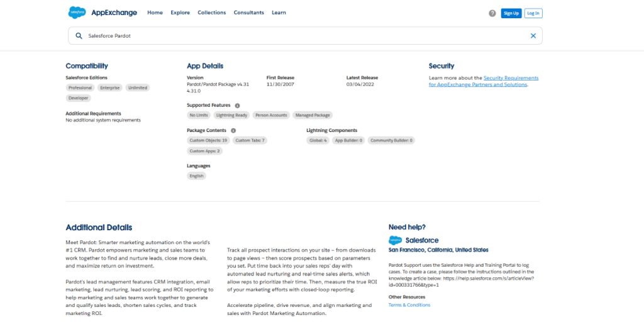Click the English language tag

tap(196, 176)
